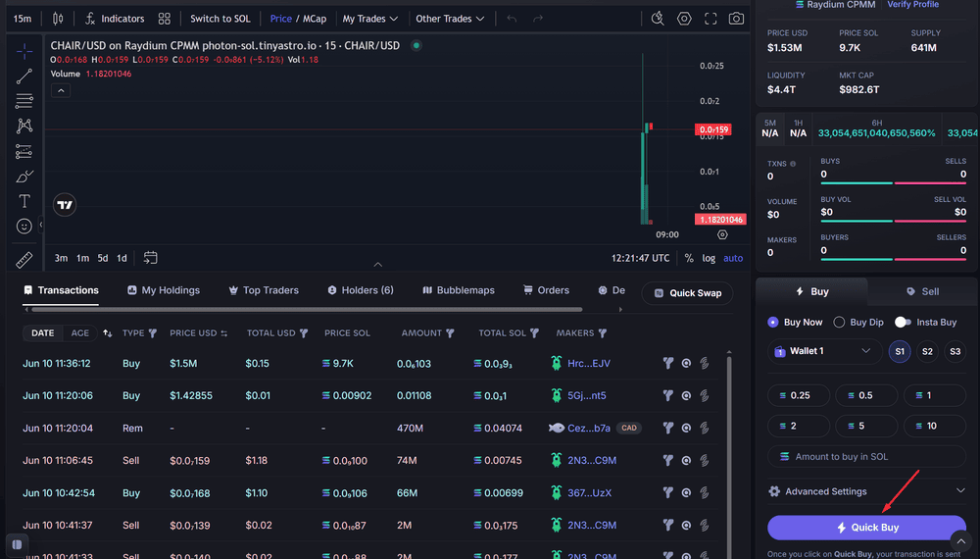Click the TradingView logo on chart
Image resolution: width=980 pixels, height=559 pixels.
[65, 204]
